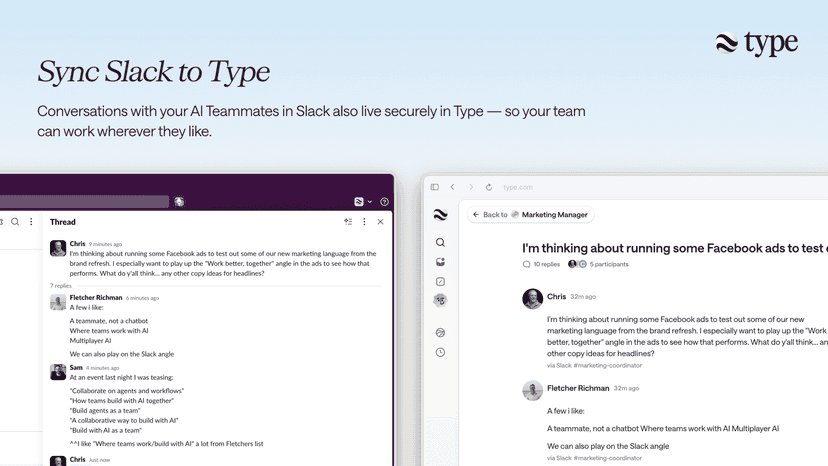Click 'A few i like:' text in Type conversation
Screen dimensions: 828x466
tap(566, 411)
